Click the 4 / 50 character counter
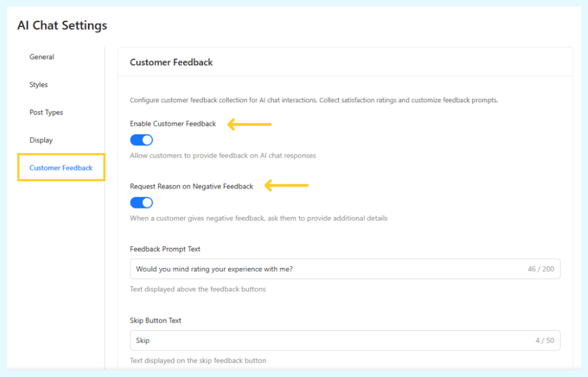This screenshot has width=588, height=377. click(x=544, y=340)
